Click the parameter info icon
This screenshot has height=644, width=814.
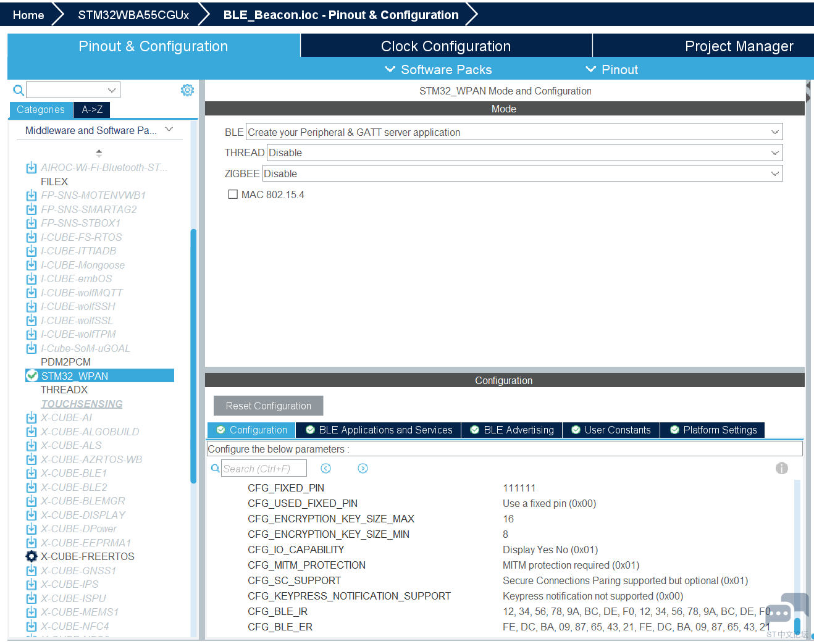(x=782, y=468)
